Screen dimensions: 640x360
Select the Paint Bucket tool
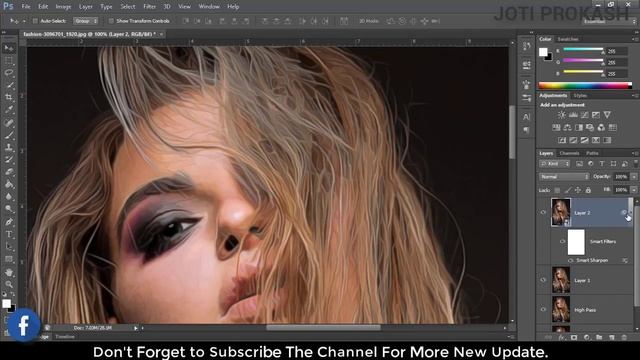(9, 184)
